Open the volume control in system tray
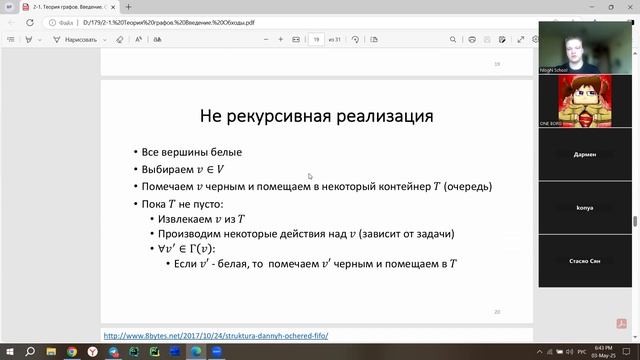The image size is (640, 360). coord(569,351)
